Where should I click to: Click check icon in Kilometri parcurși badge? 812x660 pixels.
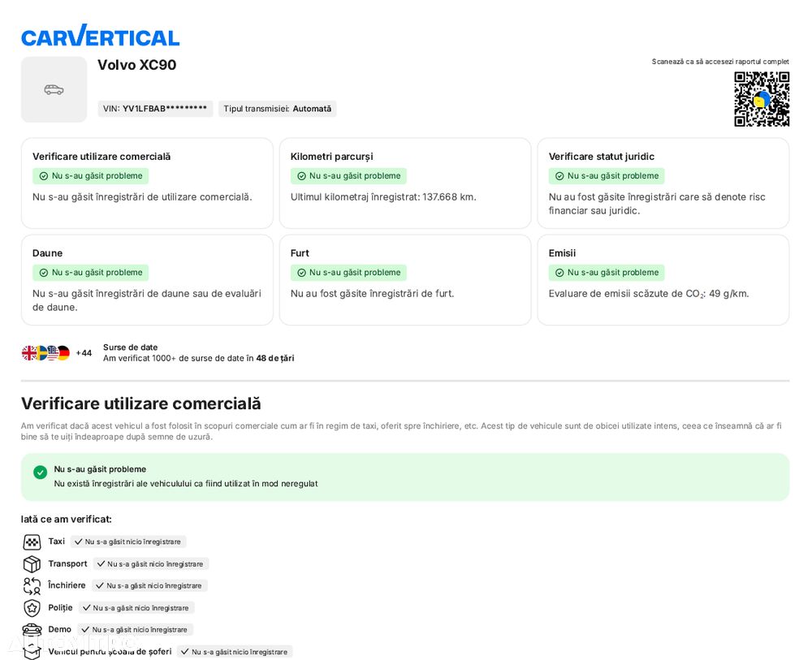(x=301, y=176)
